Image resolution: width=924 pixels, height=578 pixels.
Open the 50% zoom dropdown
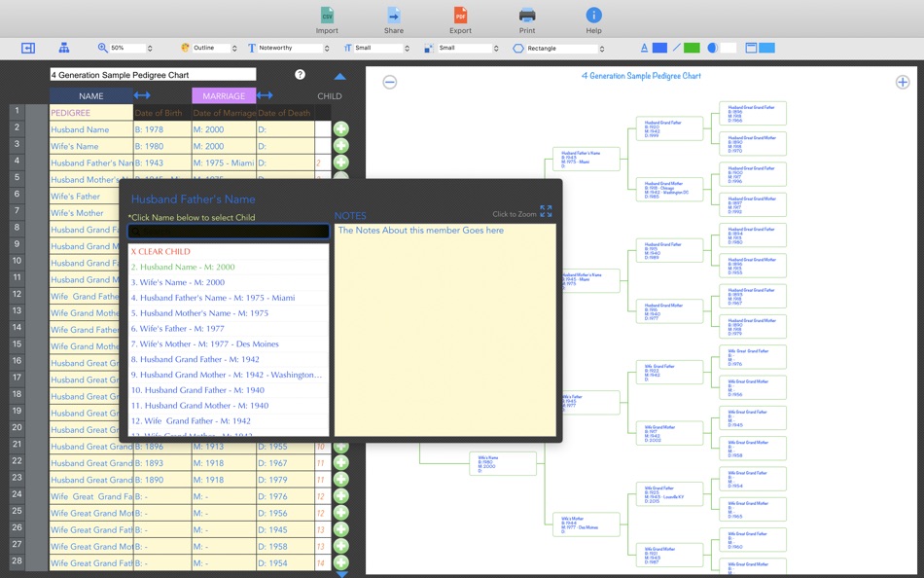click(x=131, y=48)
